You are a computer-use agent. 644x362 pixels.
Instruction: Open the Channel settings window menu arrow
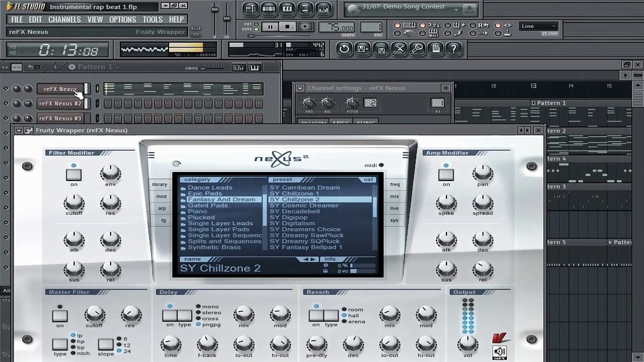[x=300, y=88]
